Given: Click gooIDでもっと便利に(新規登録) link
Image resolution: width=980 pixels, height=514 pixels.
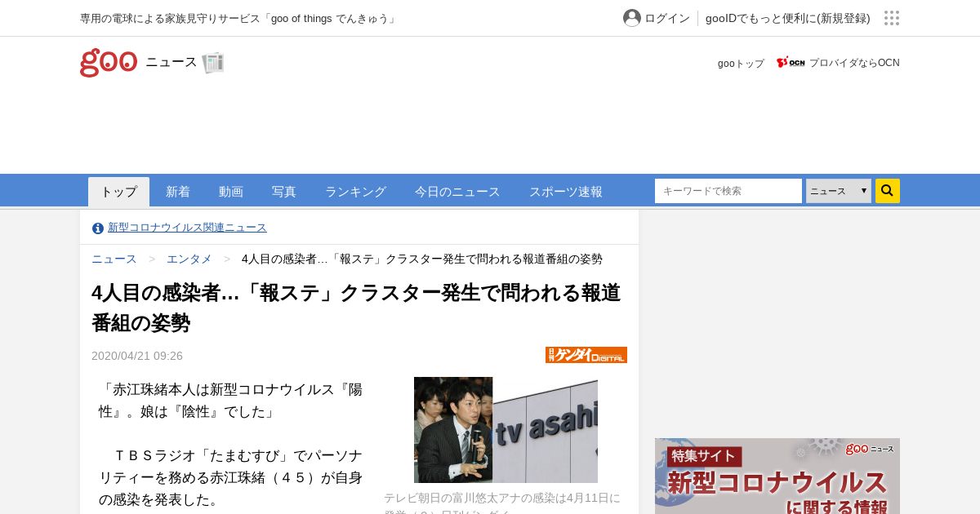Looking at the screenshot, I should pyautogui.click(x=788, y=18).
